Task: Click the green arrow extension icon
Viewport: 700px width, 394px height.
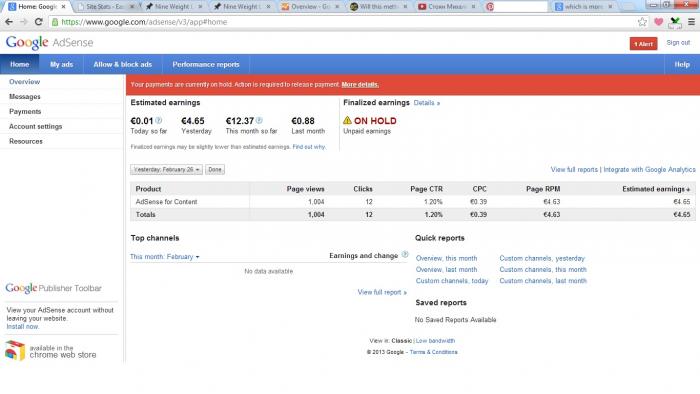Action: (x=675, y=22)
